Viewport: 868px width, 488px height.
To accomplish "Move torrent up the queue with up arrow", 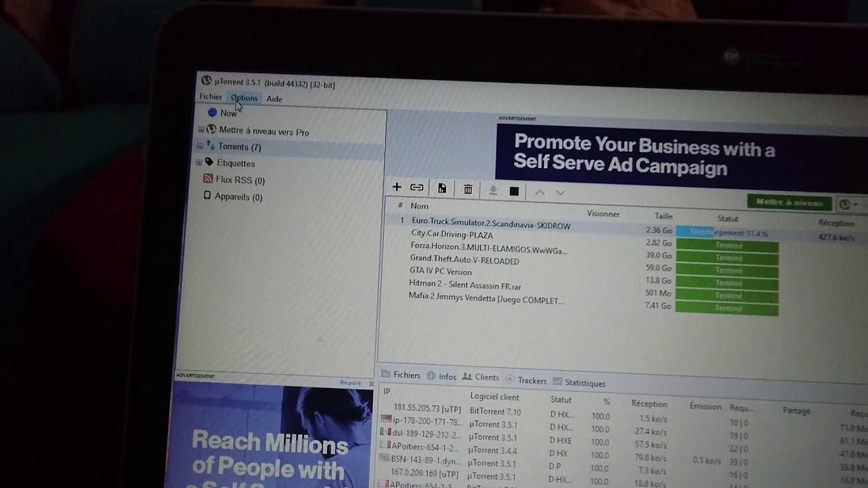I will [x=540, y=192].
